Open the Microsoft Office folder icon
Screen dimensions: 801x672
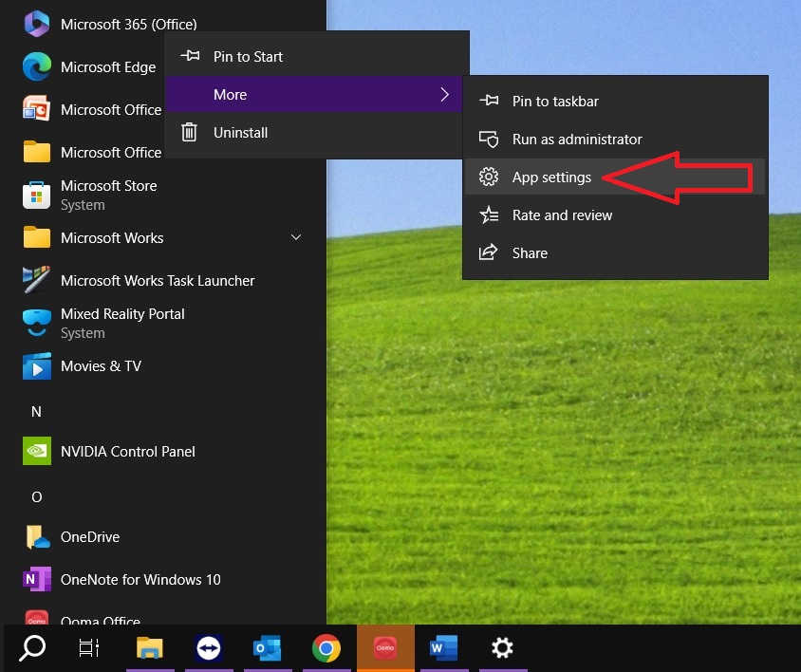tap(37, 152)
